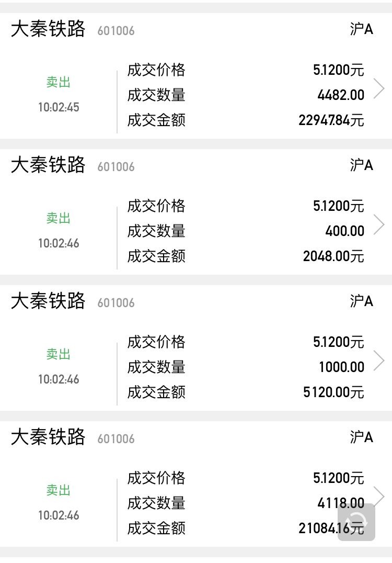The width and height of the screenshot is (392, 563).
Task: Tap 卖出 label above time 10:02:45
Action: pos(59,83)
